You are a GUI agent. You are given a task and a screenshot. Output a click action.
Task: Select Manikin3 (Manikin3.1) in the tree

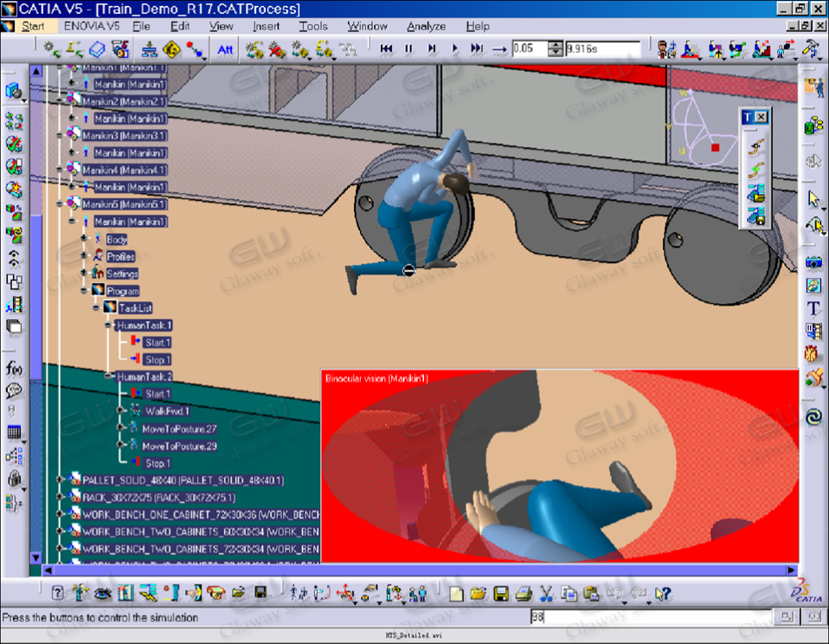click(x=125, y=135)
